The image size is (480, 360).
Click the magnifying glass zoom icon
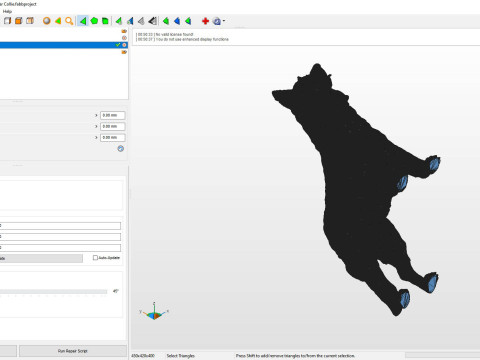pos(69,21)
